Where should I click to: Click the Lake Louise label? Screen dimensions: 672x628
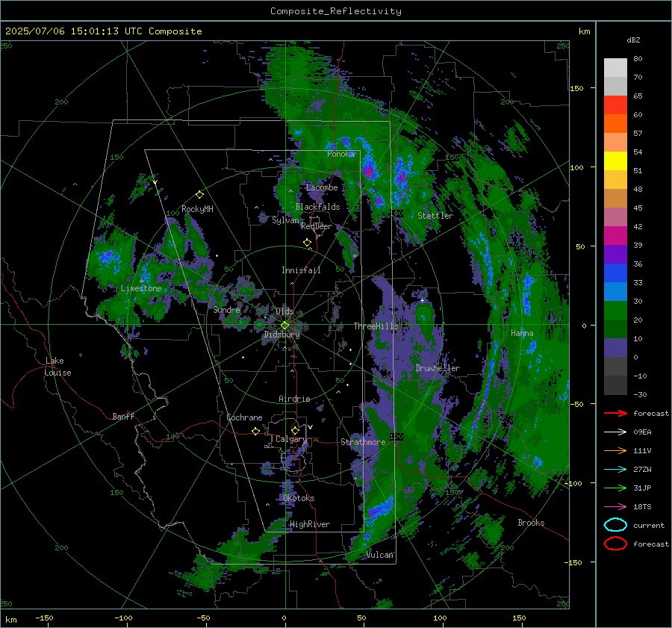pos(58,367)
